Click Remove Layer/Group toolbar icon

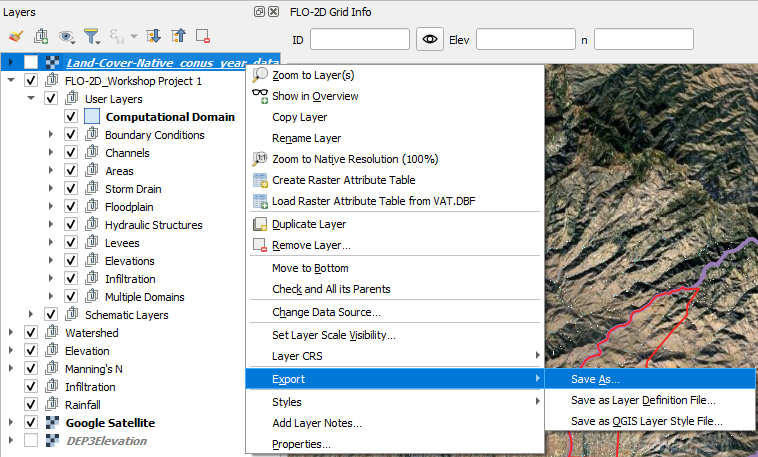click(x=203, y=36)
